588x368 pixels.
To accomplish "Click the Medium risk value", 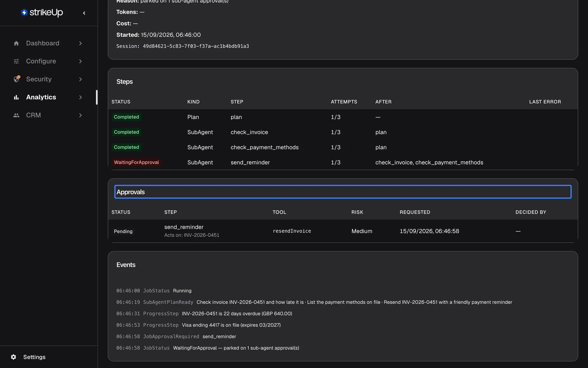I will [x=362, y=231].
